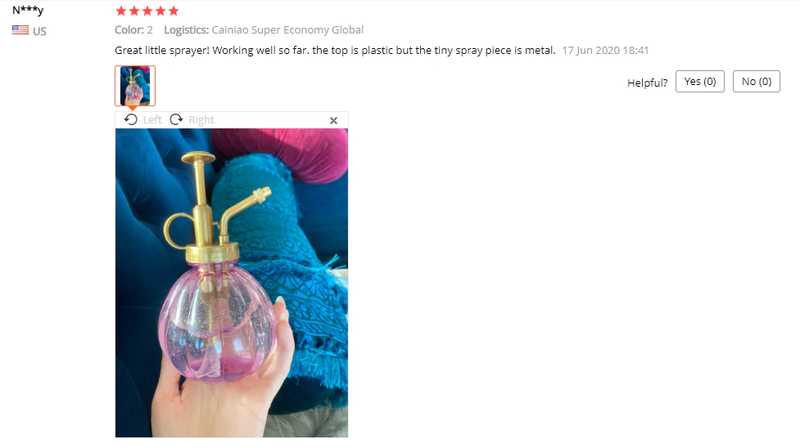This screenshot has height=448, width=800.
Task: Open reviewer N***y's name
Action: 28,10
